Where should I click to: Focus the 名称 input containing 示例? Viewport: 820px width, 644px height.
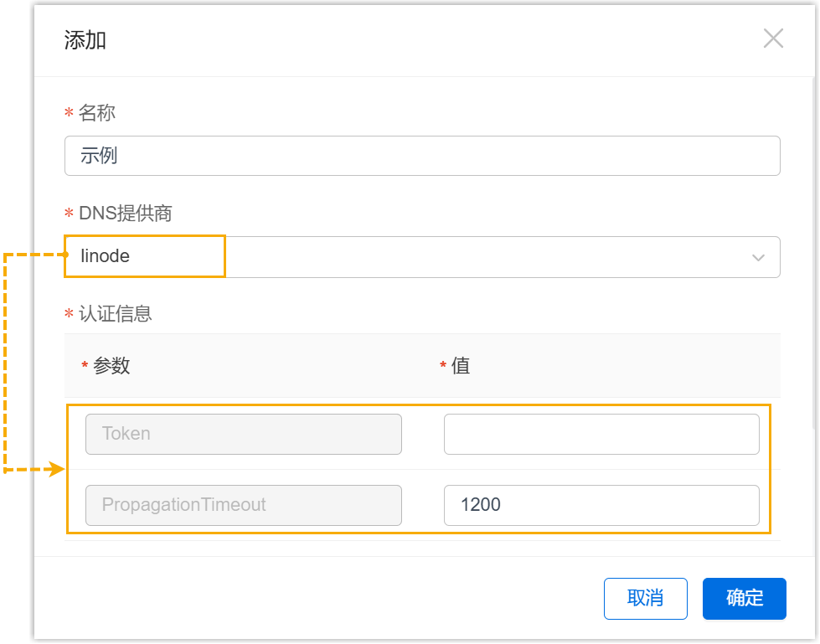(x=422, y=156)
